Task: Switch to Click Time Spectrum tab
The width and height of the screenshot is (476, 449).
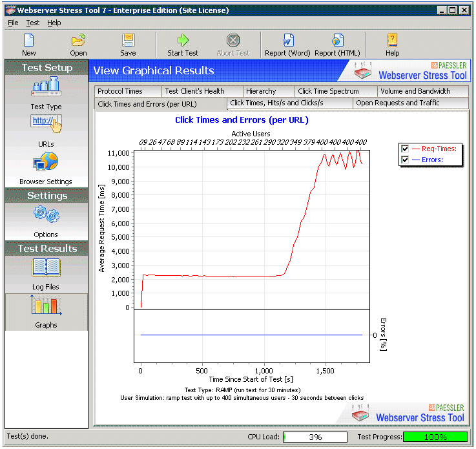Action: click(x=336, y=91)
